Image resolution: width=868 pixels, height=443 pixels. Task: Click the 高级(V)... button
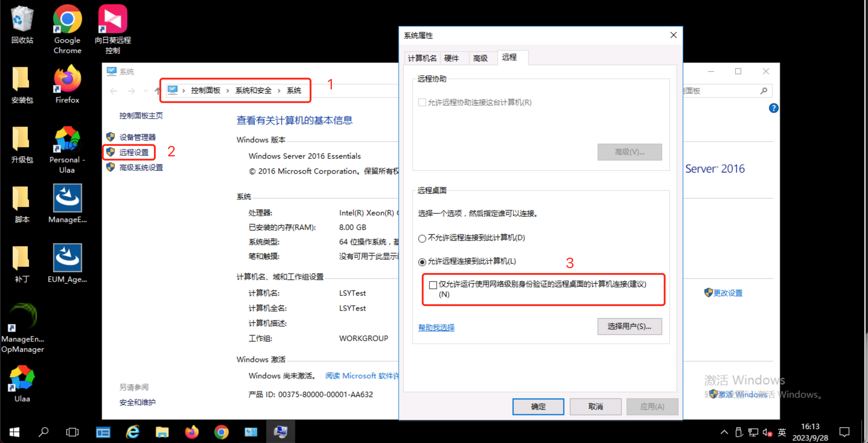click(630, 152)
